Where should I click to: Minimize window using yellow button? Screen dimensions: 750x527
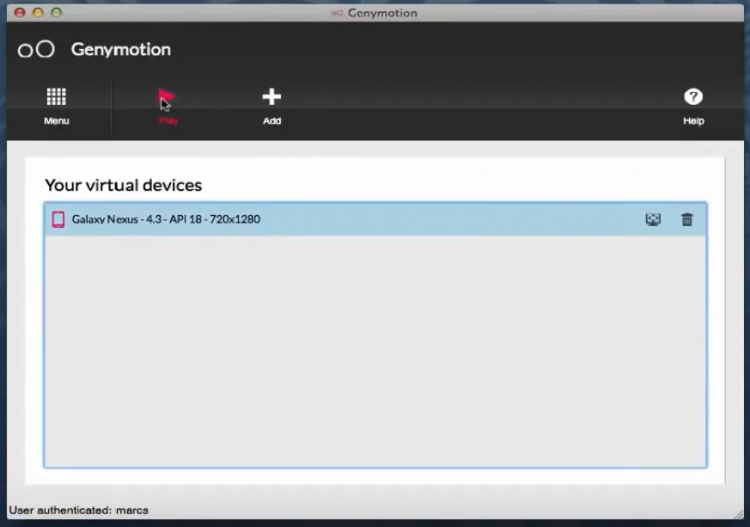click(38, 12)
